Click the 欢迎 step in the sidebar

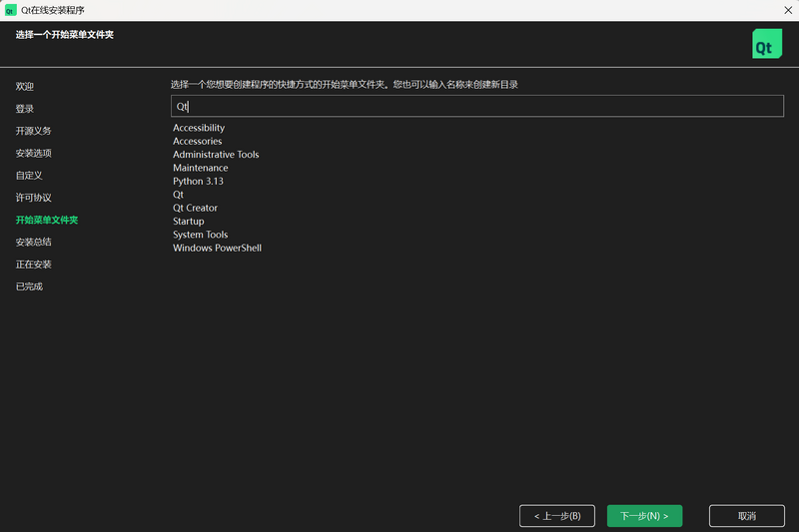24,87
